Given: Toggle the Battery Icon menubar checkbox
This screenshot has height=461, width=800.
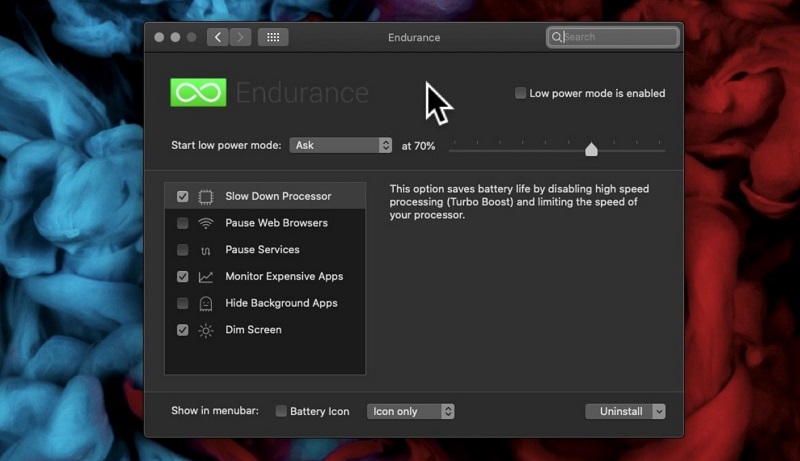Looking at the screenshot, I should tap(281, 411).
